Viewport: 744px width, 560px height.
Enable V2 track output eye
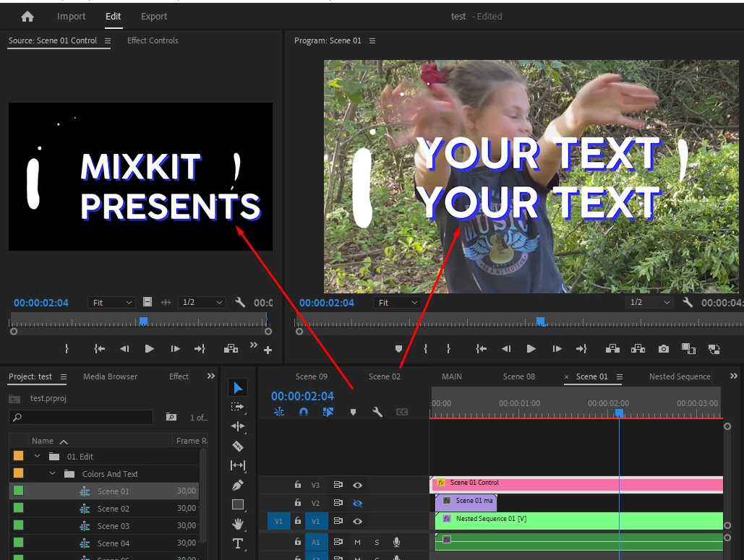point(357,503)
